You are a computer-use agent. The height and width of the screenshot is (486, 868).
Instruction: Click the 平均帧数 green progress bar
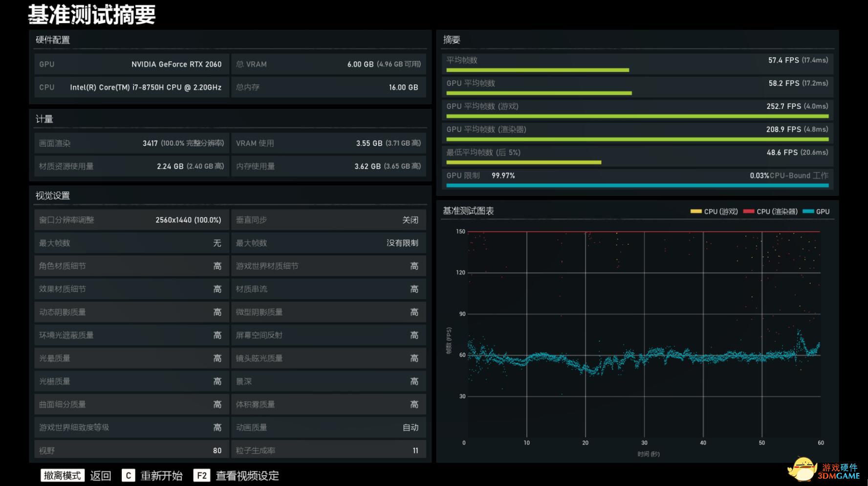[537, 70]
